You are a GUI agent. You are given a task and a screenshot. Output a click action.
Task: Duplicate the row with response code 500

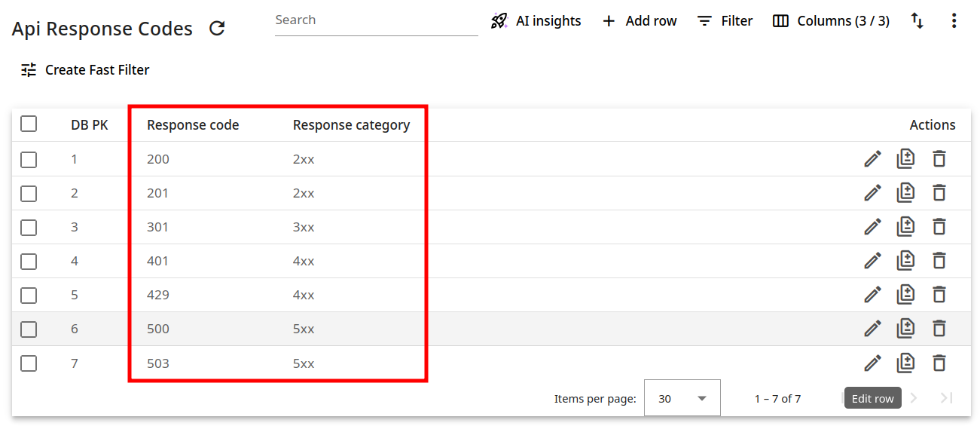[905, 329]
